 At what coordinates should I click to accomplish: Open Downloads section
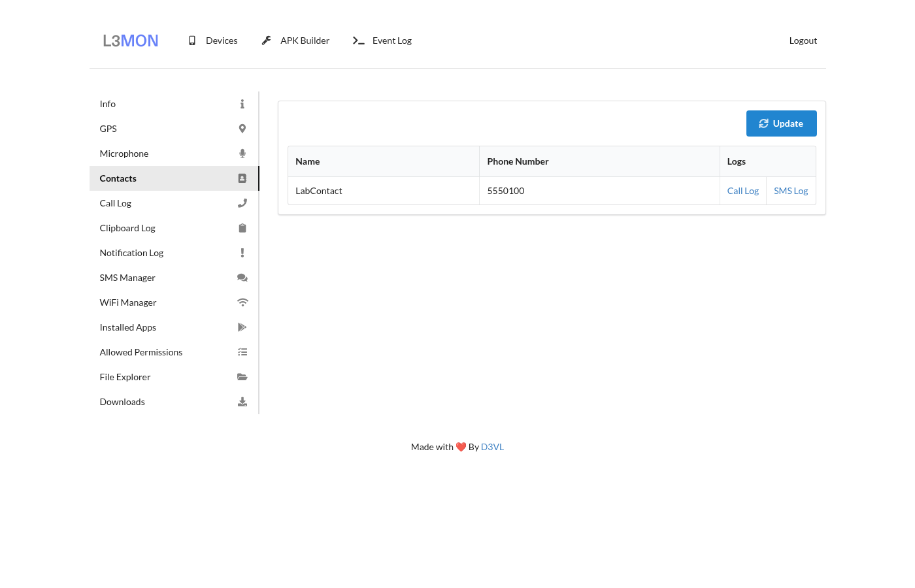point(174,402)
